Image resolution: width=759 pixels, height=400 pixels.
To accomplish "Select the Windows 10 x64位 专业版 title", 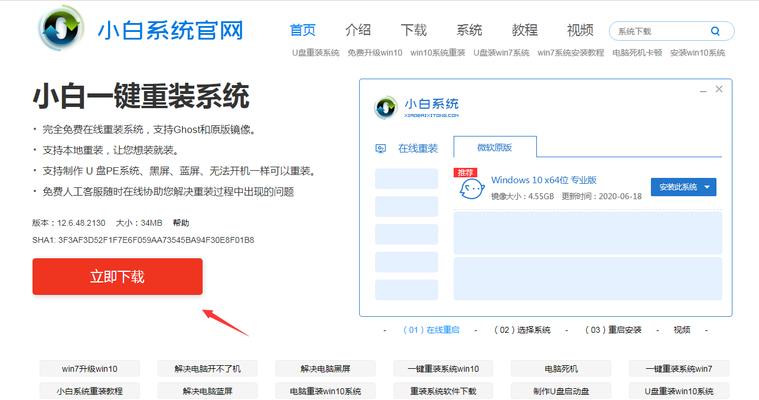I will (544, 180).
